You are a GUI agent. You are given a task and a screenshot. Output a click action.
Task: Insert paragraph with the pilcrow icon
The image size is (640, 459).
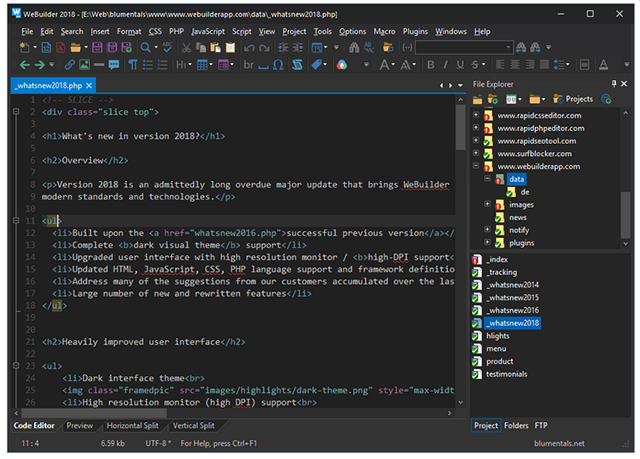tap(133, 64)
